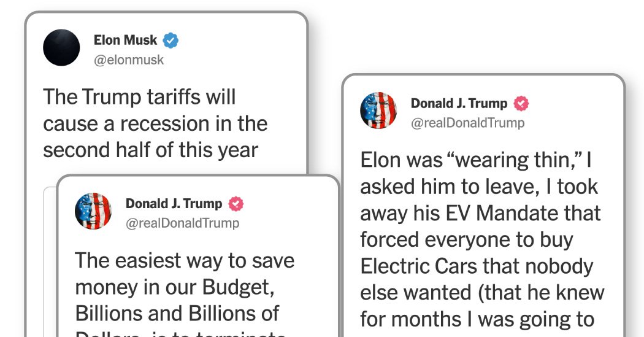Image resolution: width=644 pixels, height=337 pixels.
Task: Click @realDonaldTrump handle on the "wearing thin" post
Action: [x=467, y=123]
